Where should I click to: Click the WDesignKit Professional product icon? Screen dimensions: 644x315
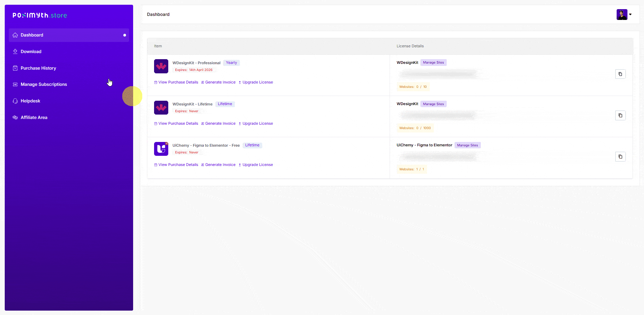point(161,66)
